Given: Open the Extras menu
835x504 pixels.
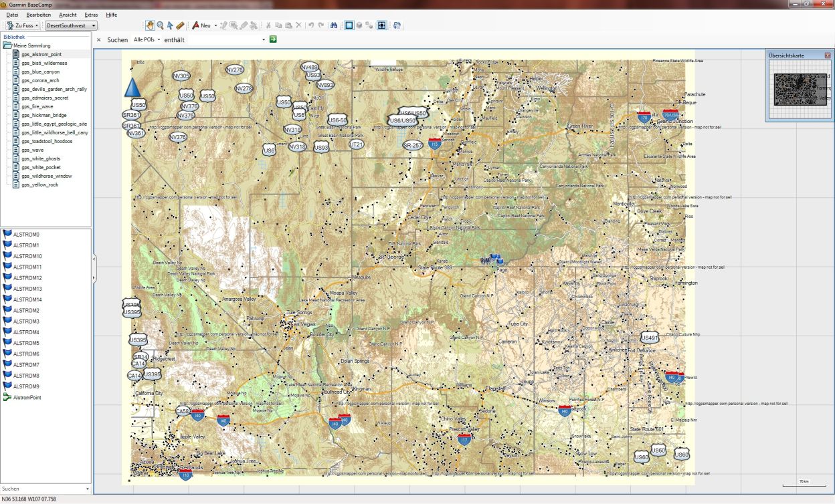Looking at the screenshot, I should click(91, 14).
